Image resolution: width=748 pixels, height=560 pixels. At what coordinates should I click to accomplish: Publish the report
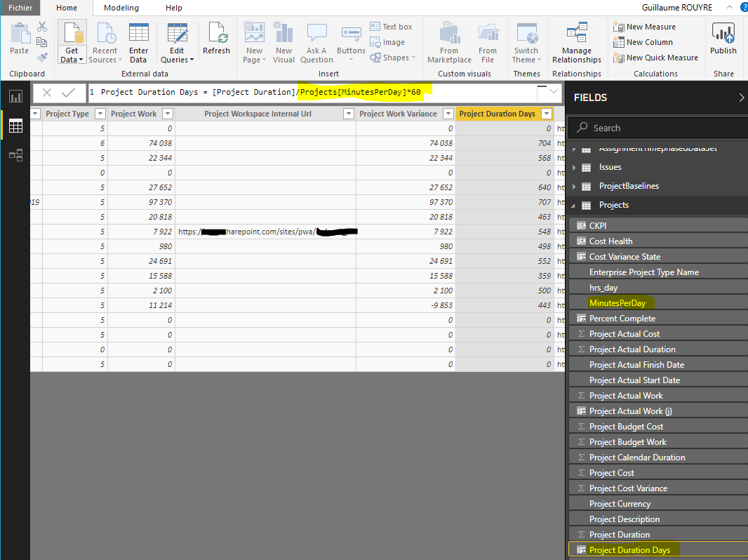click(723, 38)
